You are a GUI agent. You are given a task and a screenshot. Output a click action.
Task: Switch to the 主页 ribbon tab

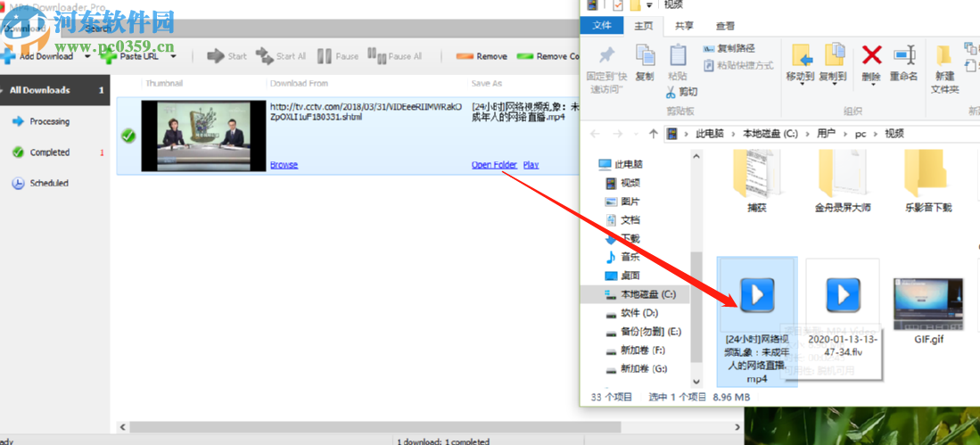click(x=644, y=26)
